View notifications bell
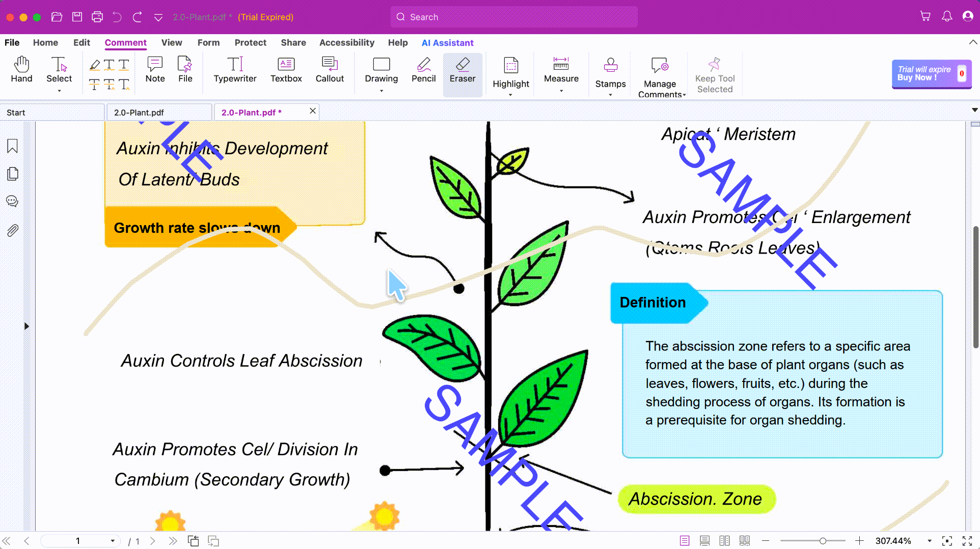 pos(946,16)
